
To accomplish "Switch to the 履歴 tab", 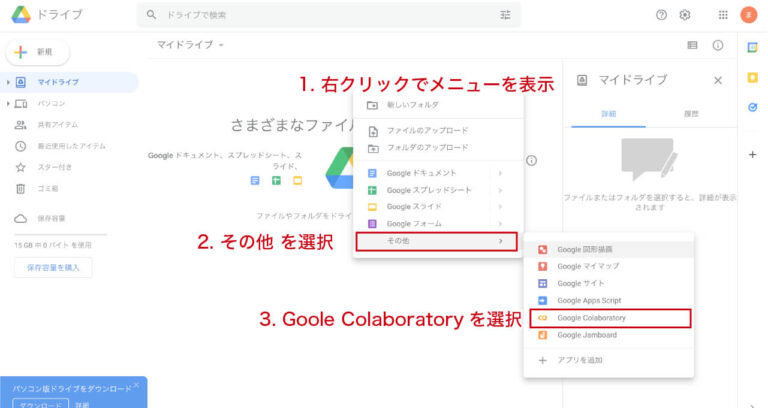I will pos(690,115).
